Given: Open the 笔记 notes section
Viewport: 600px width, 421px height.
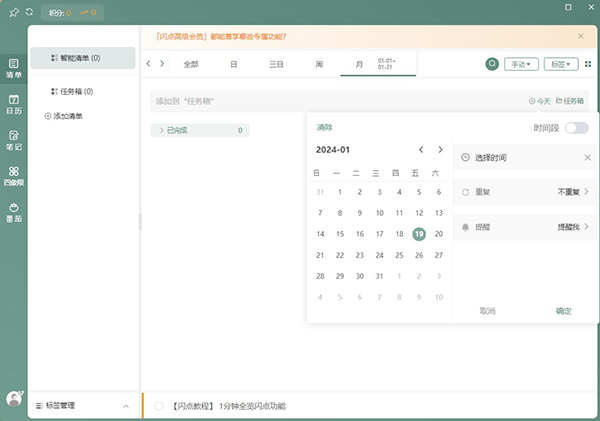Looking at the screenshot, I should [14, 139].
